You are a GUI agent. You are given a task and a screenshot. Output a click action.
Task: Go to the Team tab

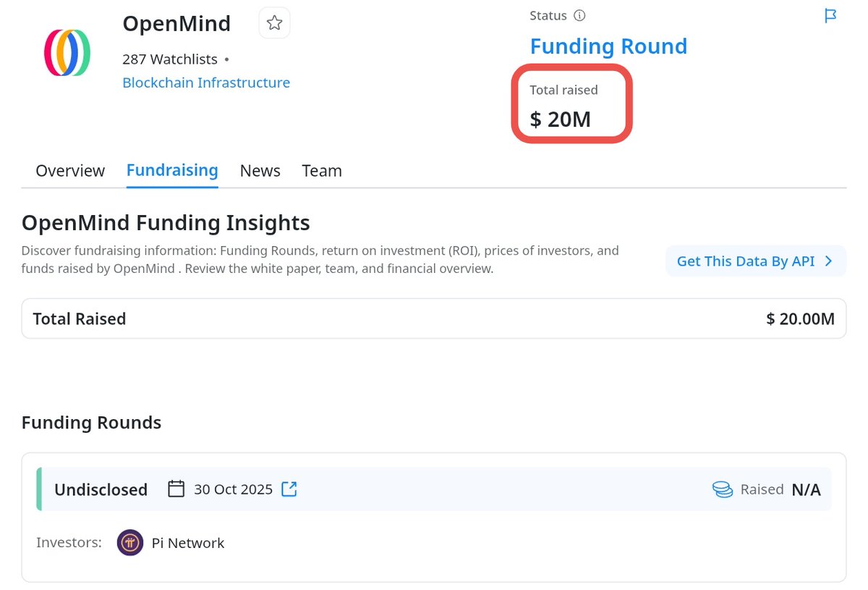click(322, 171)
